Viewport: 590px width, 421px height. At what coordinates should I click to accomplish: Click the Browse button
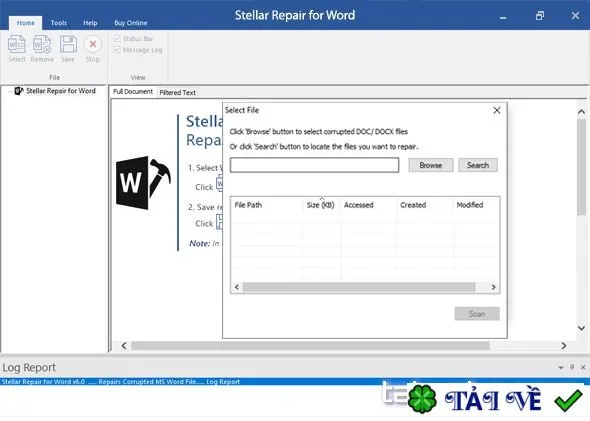tap(431, 165)
